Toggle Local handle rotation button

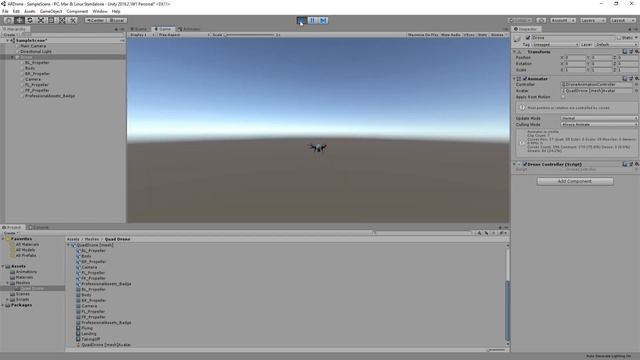117,20
